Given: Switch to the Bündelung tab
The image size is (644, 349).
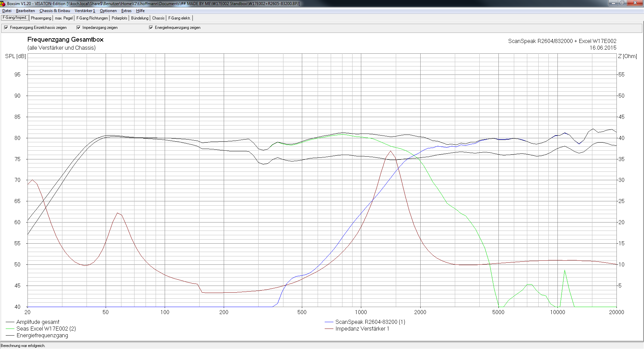Looking at the screenshot, I should point(140,18).
